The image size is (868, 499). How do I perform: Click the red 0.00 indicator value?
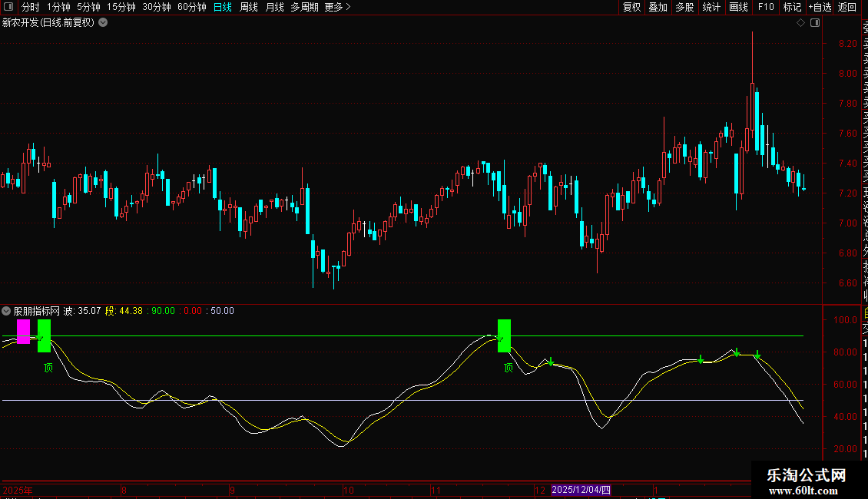click(193, 311)
